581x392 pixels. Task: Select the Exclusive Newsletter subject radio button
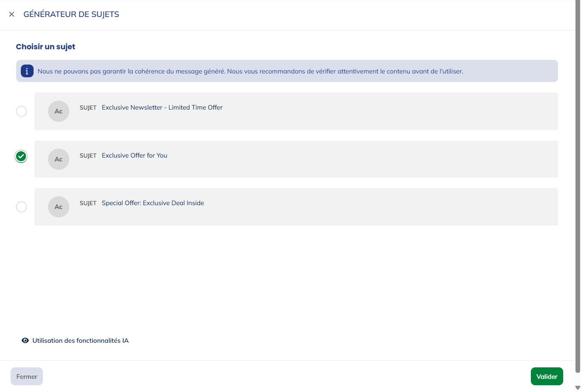[21, 111]
